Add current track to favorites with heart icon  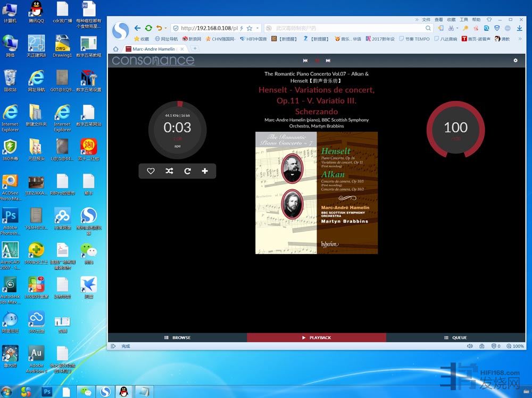click(151, 171)
